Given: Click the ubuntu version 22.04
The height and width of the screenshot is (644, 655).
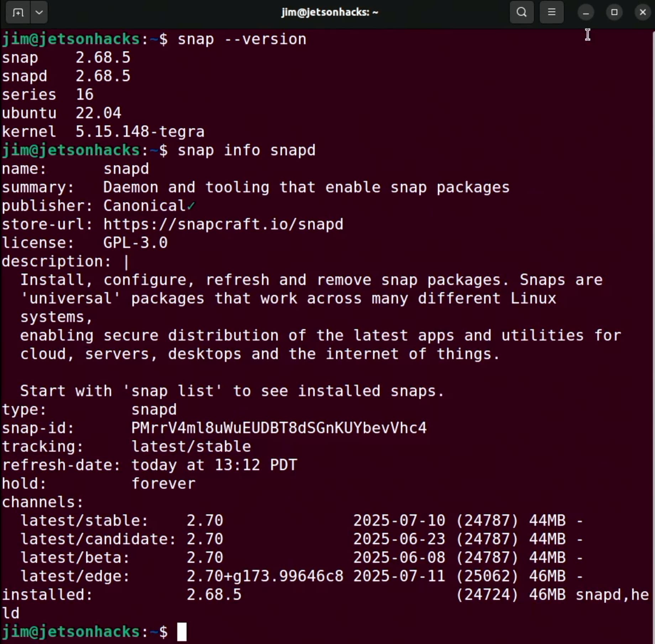Looking at the screenshot, I should click(98, 113).
